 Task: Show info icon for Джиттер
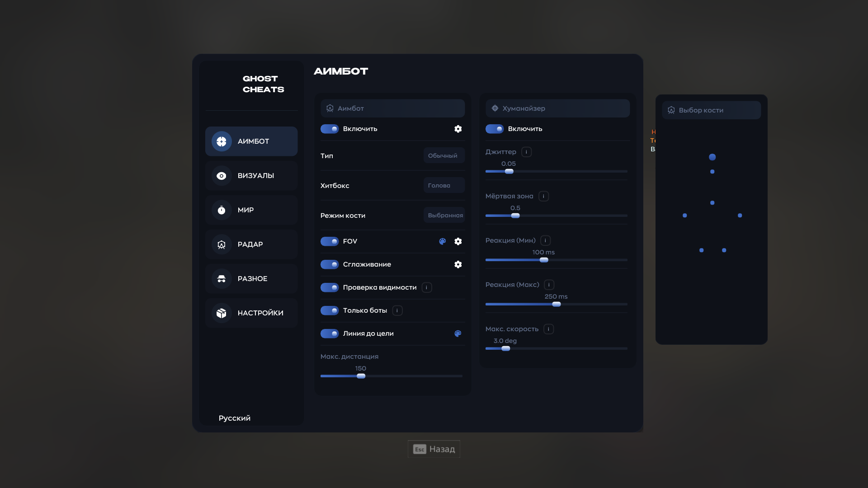click(526, 152)
